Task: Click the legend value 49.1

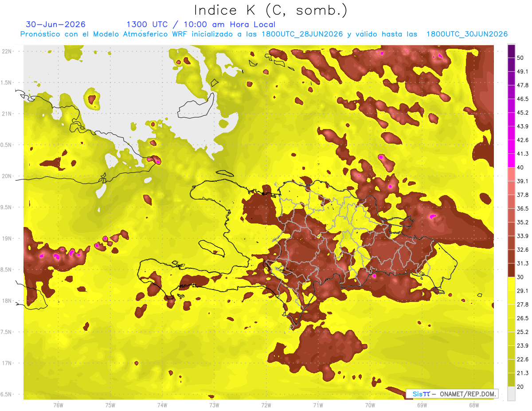Action: (x=523, y=71)
